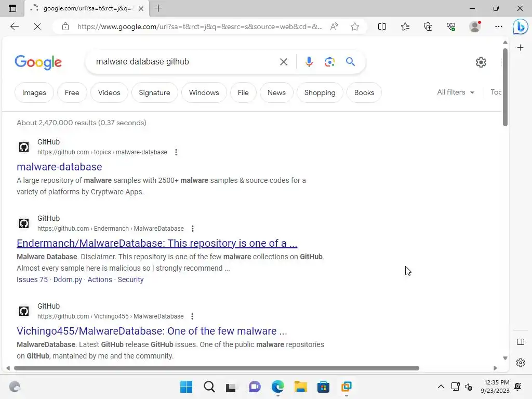Expand the All filters dropdown
Screen dimensions: 532x399
pos(455,92)
